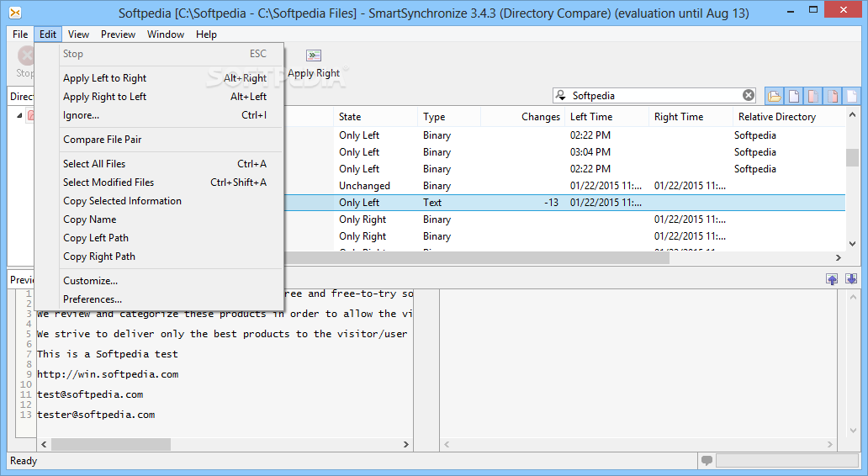Click file list horizontal scrollbar thumb
The width and height of the screenshot is (868, 476).
[477, 257]
